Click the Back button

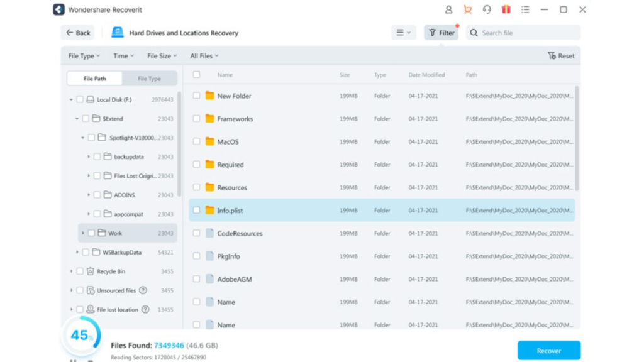[77, 31]
